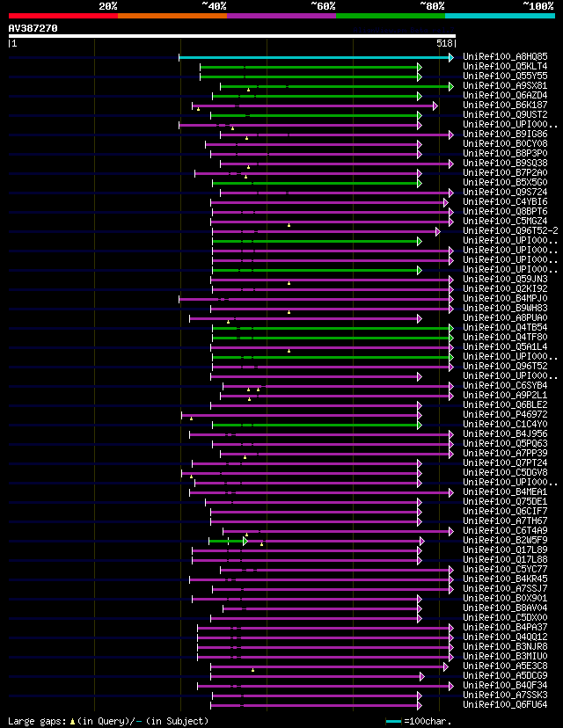Viewport: 563px width, 728px height.
Task: Select the UniRef100_C1C4Y0 label
Action: pos(506,424)
